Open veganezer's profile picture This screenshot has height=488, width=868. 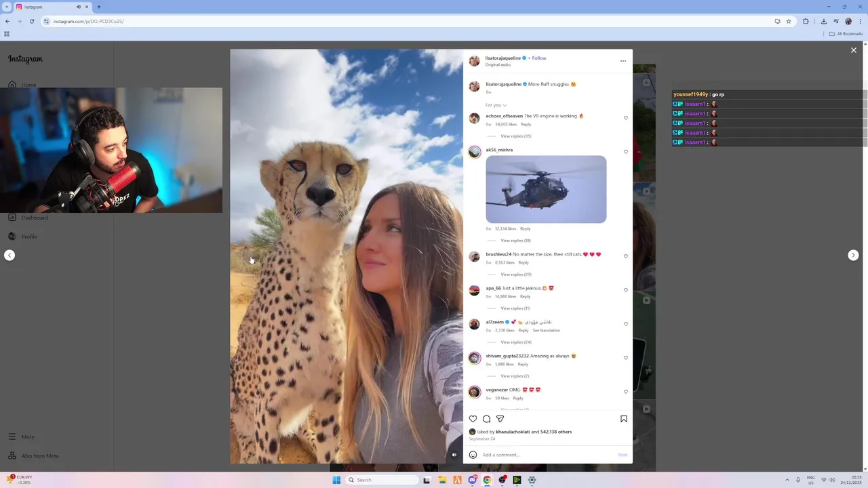[x=474, y=392]
